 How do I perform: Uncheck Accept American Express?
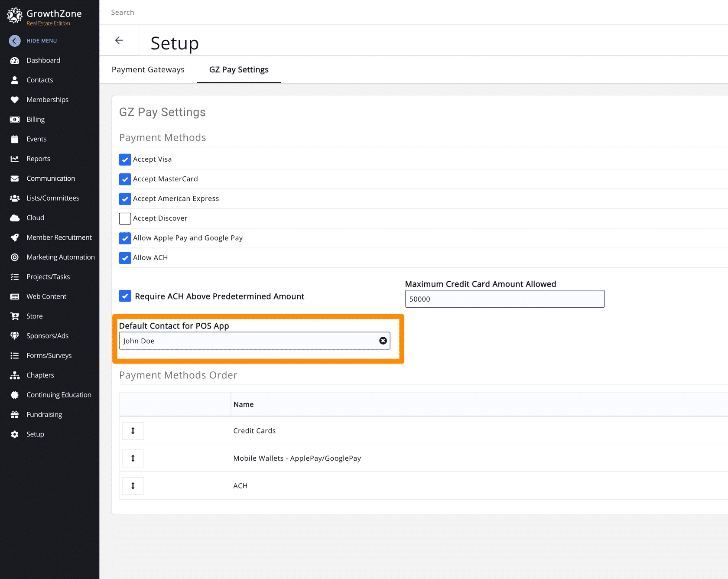pyautogui.click(x=125, y=199)
